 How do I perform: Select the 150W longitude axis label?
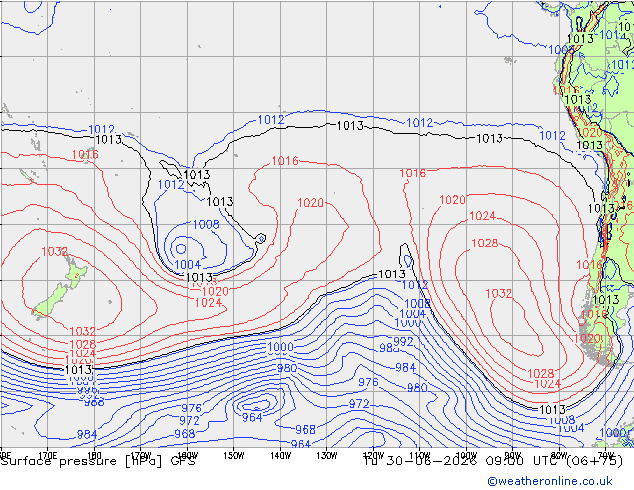tap(234, 456)
